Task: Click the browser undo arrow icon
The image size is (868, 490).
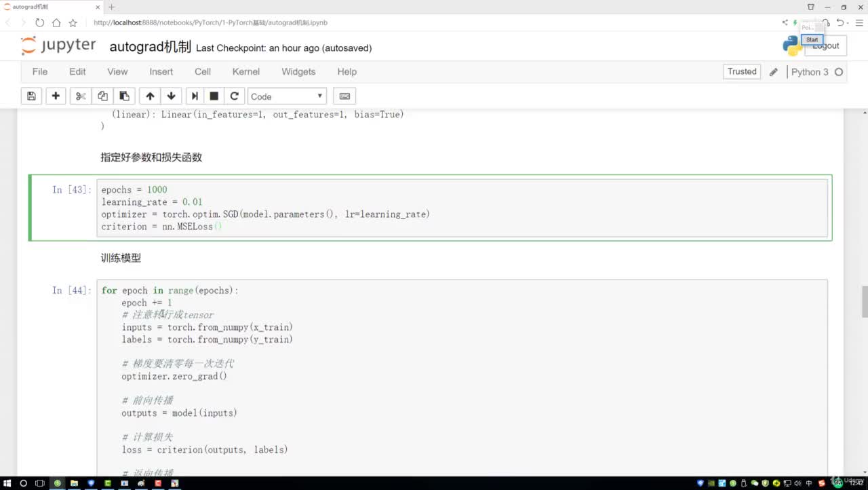Action: pyautogui.click(x=840, y=22)
